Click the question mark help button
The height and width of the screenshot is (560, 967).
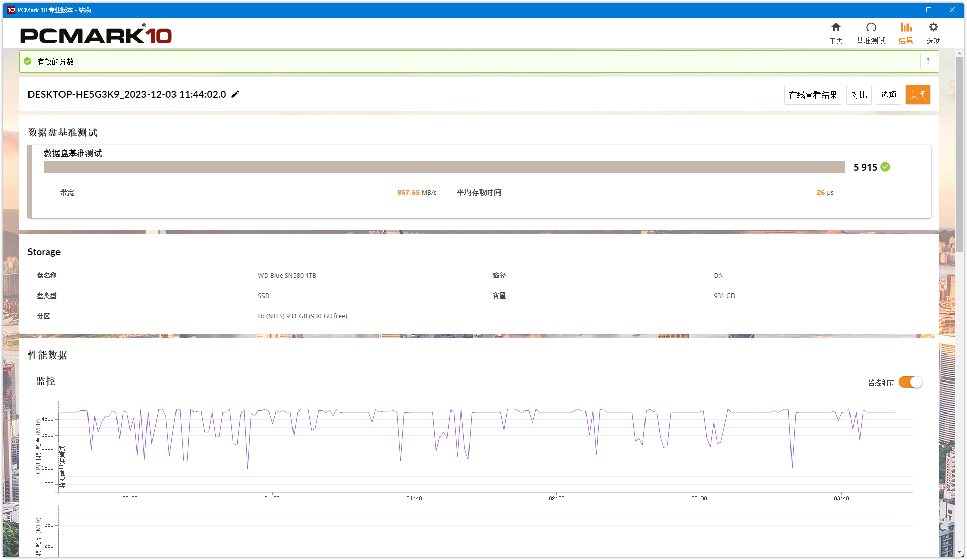928,61
